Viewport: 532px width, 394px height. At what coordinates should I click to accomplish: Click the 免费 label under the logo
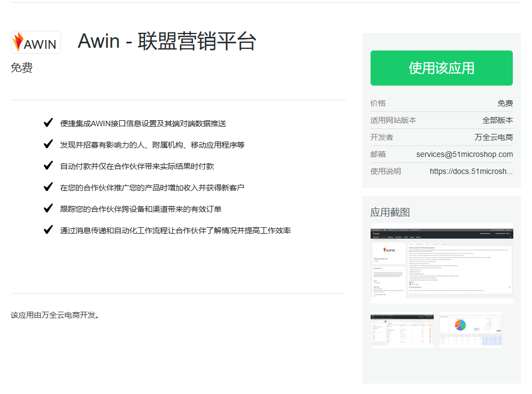point(22,68)
